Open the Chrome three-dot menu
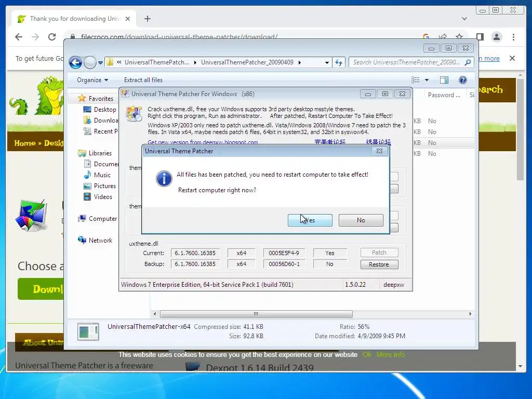This screenshot has width=532, height=399. coord(513,37)
